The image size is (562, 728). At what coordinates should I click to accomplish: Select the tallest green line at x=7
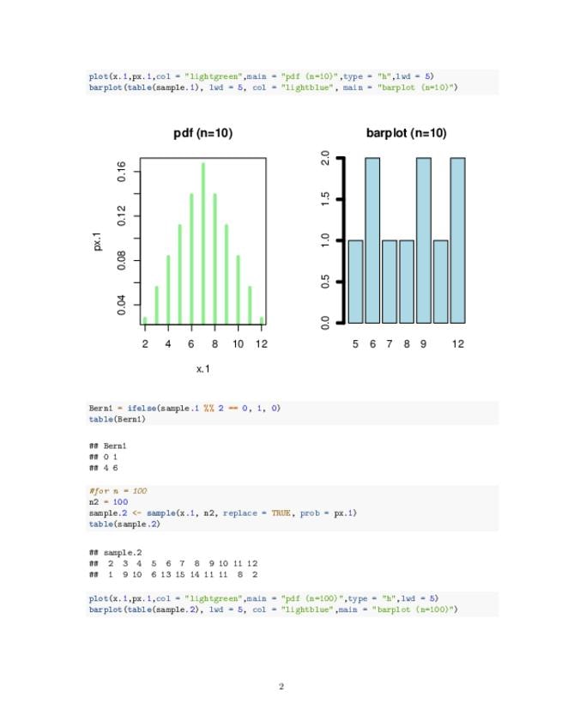202,243
